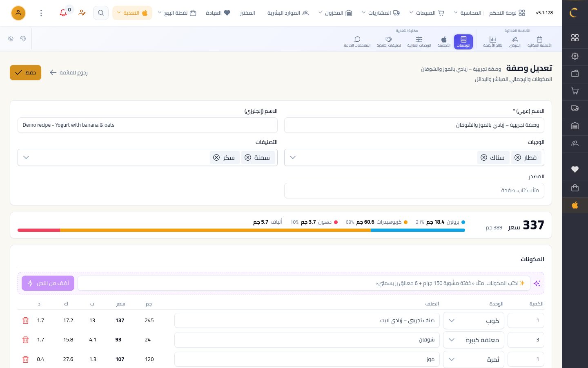Viewport: 588px width, 368px height.
Task: Click the AI ingredients text input
Action: pyautogui.click(x=304, y=283)
